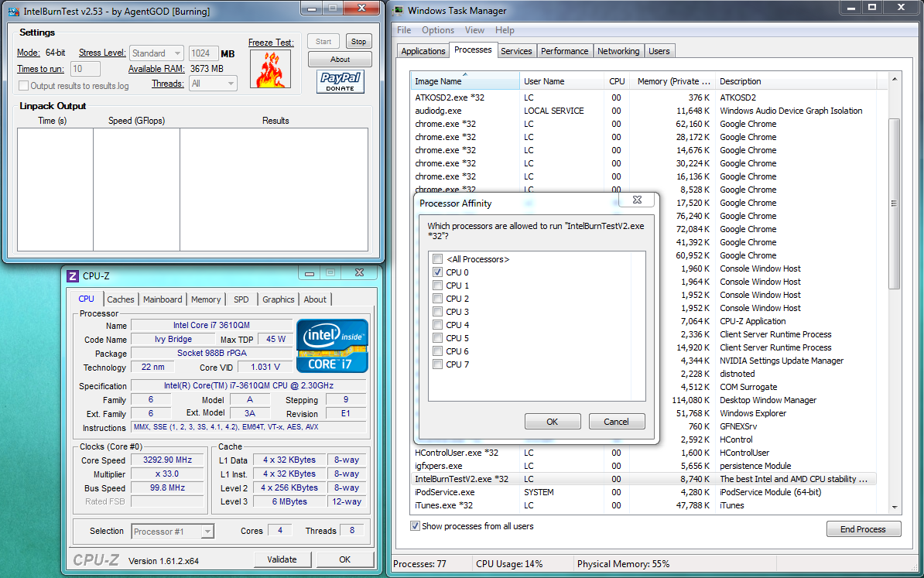Viewport: 924px width, 578px height.
Task: Enable CPU 7 in Processor Affinity
Action: pos(438,364)
